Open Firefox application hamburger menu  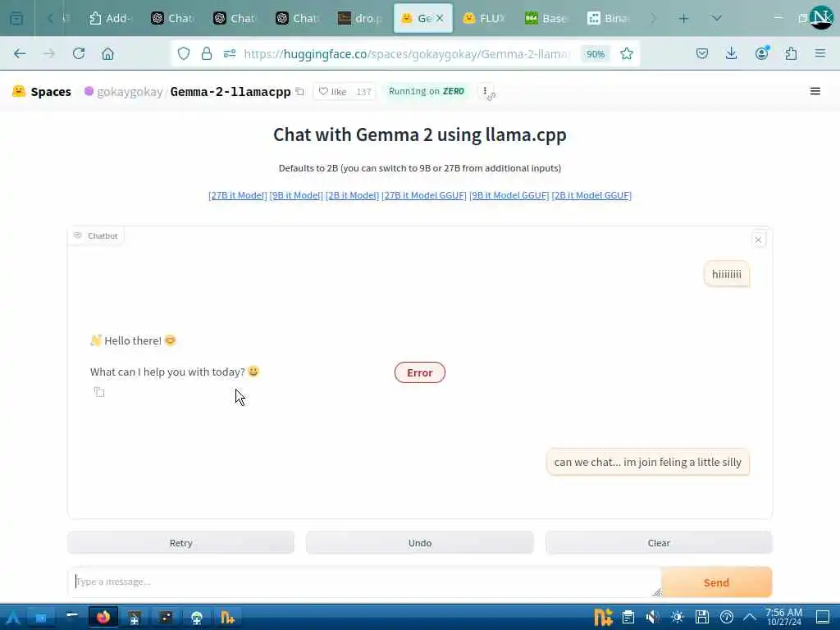tap(819, 53)
